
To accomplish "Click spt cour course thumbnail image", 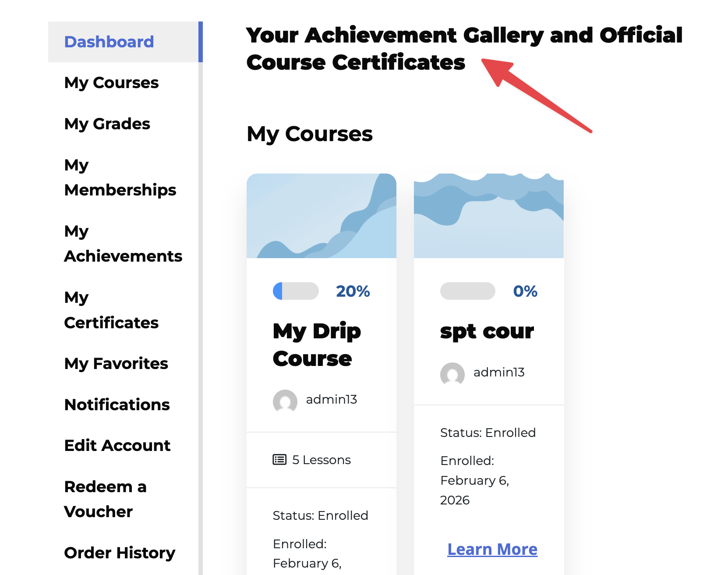I will (x=488, y=216).
